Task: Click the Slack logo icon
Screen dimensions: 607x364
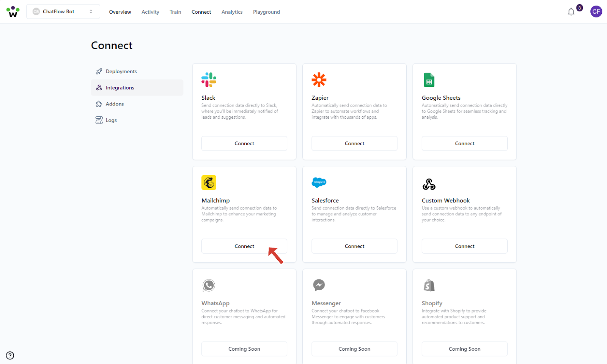Action: (x=209, y=80)
